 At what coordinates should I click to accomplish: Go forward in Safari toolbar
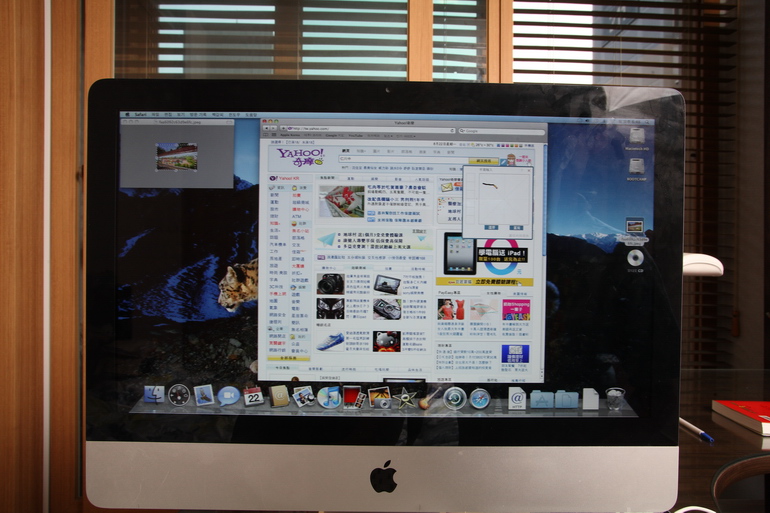pos(273,129)
